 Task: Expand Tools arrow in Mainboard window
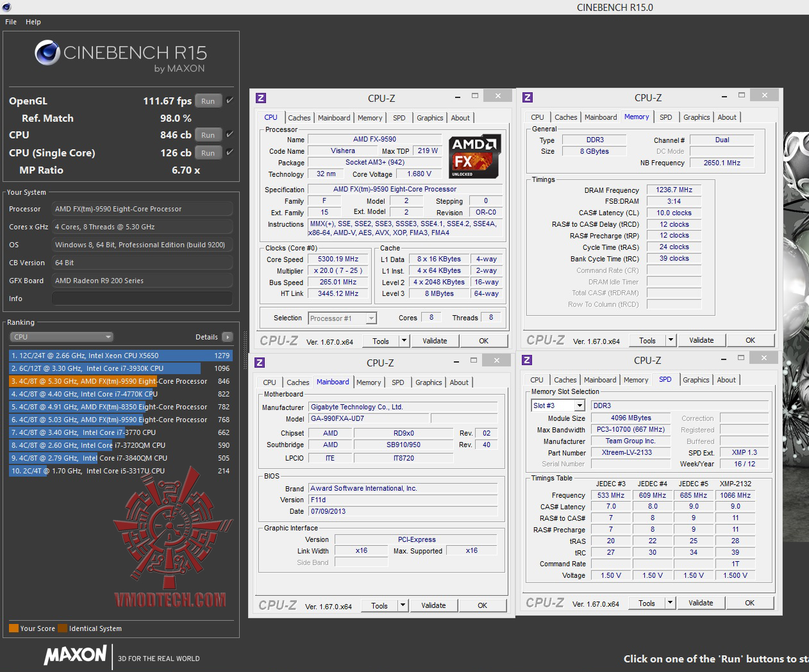[x=403, y=605]
